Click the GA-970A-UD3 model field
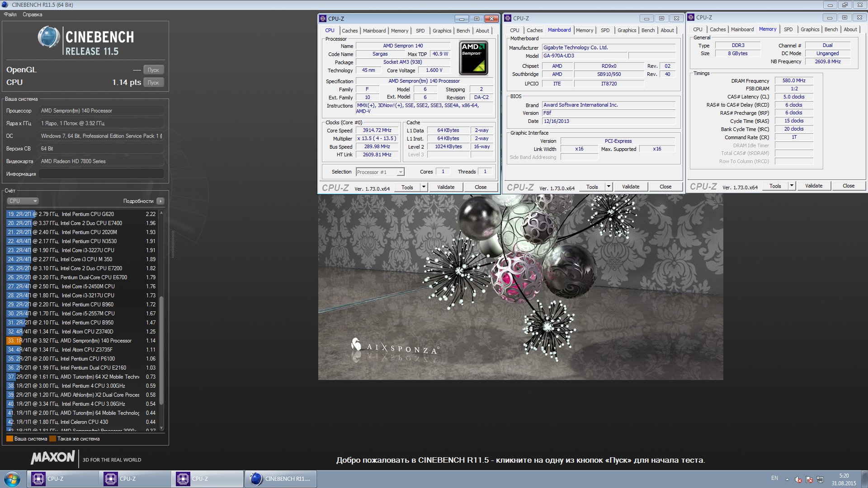 click(585, 56)
